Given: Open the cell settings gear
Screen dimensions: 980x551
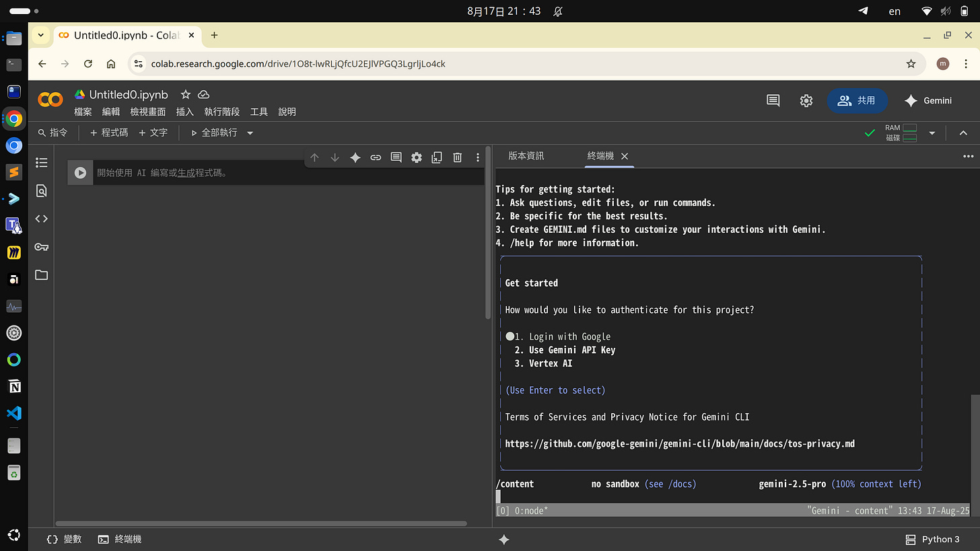Looking at the screenshot, I should (x=417, y=157).
